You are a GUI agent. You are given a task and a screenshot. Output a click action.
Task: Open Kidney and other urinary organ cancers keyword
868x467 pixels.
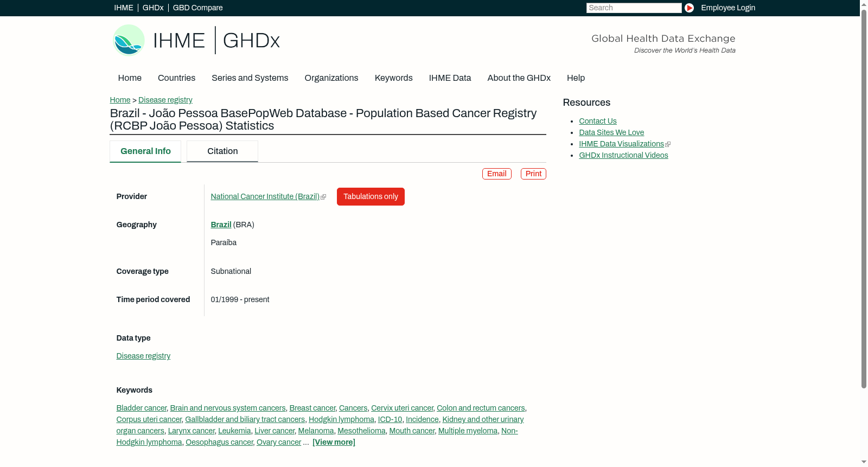[483, 419]
